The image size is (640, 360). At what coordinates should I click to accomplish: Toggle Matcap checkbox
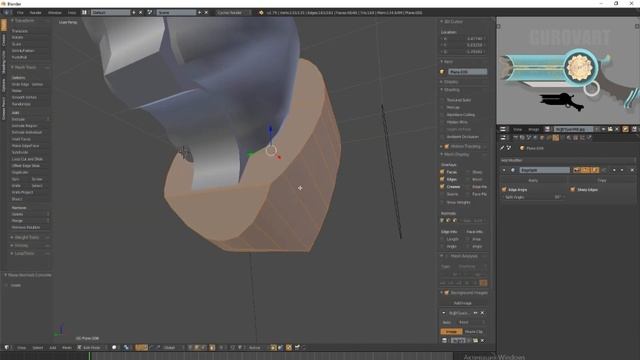point(442,107)
